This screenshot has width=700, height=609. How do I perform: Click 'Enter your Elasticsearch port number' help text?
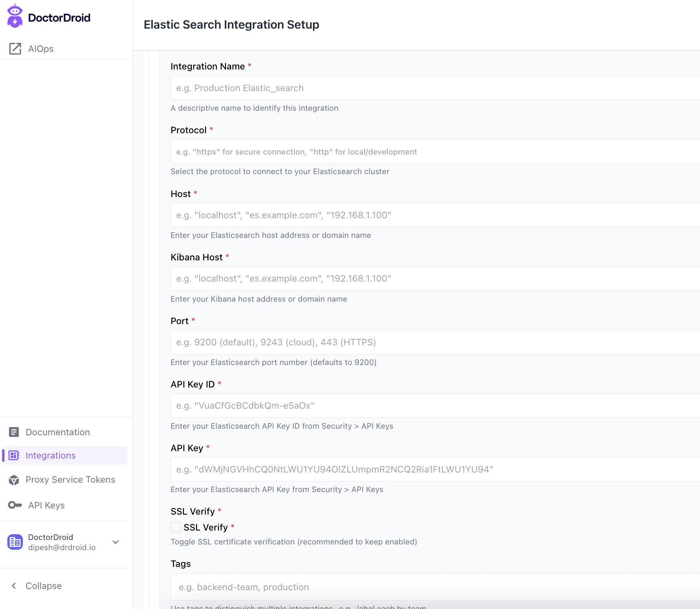coord(274,362)
